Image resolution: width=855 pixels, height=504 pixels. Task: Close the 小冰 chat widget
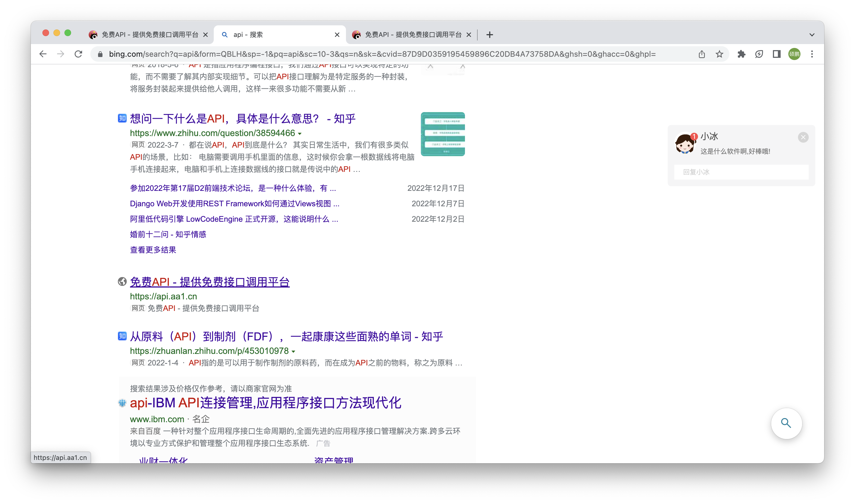(803, 137)
